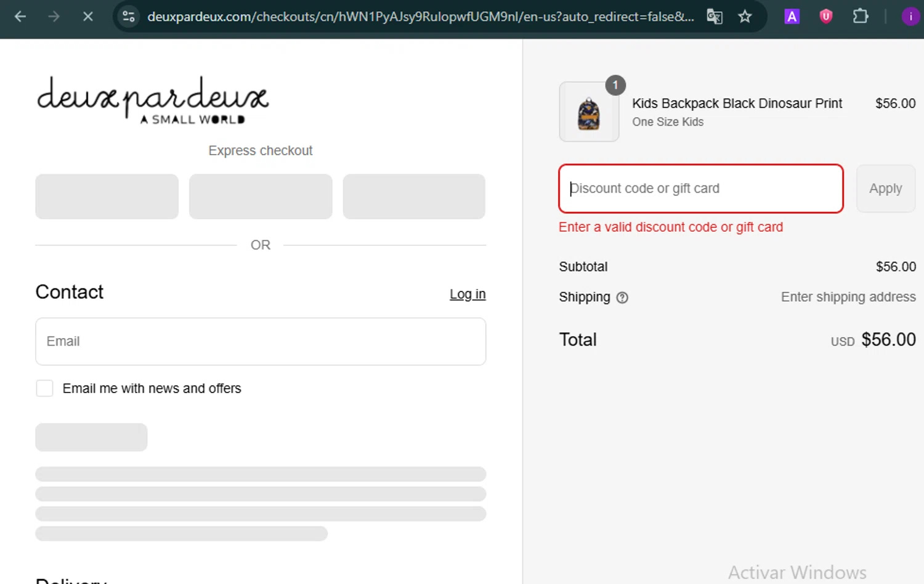
Task: Bookmark this page with the star
Action: tap(745, 17)
